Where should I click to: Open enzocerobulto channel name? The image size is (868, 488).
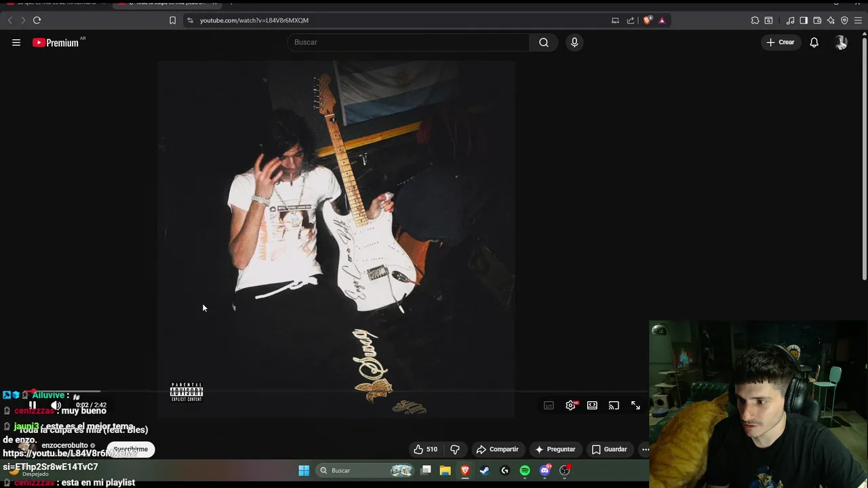coord(64,445)
